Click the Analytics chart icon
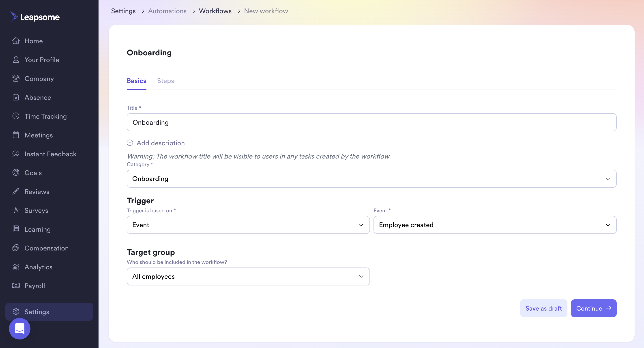Screen dimensions: 644x348 click(x=16, y=267)
